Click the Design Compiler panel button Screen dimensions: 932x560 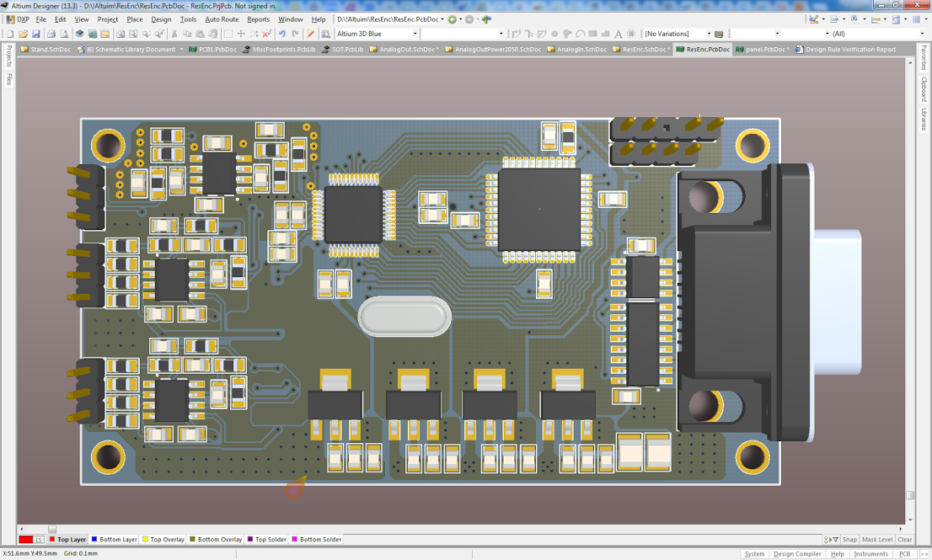pyautogui.click(x=797, y=554)
